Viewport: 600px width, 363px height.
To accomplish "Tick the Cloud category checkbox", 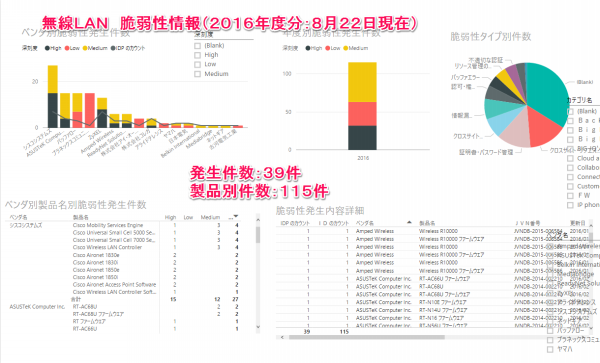I will pos(570,158).
